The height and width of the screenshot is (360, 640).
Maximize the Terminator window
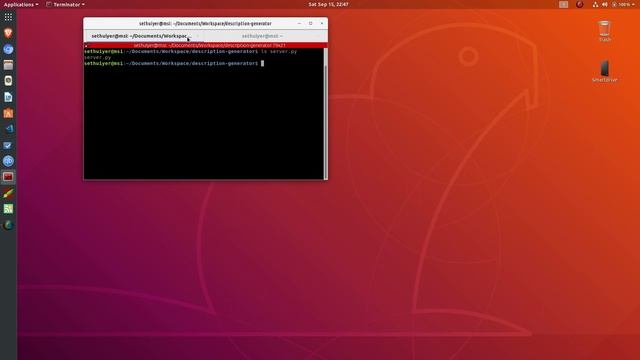click(x=311, y=23)
